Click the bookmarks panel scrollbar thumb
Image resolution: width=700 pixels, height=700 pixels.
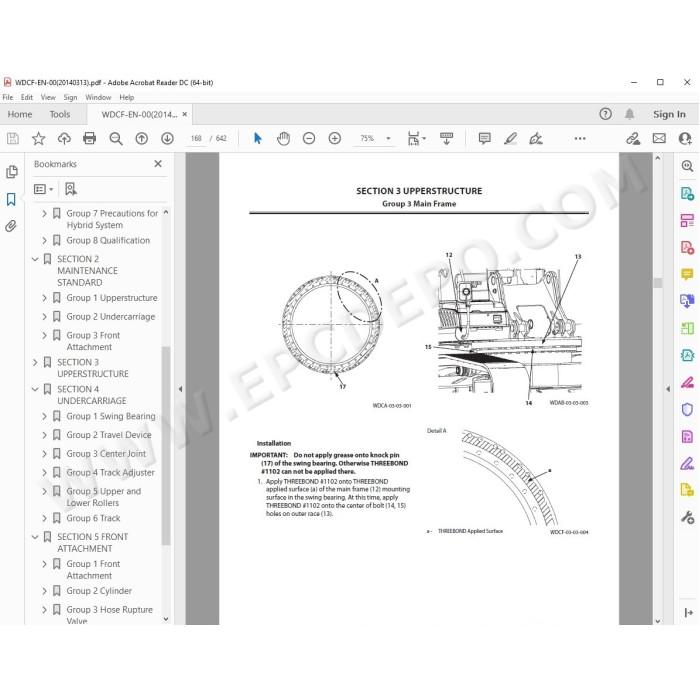coord(166,446)
